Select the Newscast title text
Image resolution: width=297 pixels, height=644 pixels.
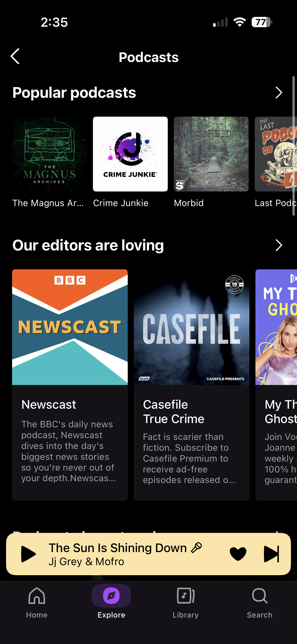point(49,405)
